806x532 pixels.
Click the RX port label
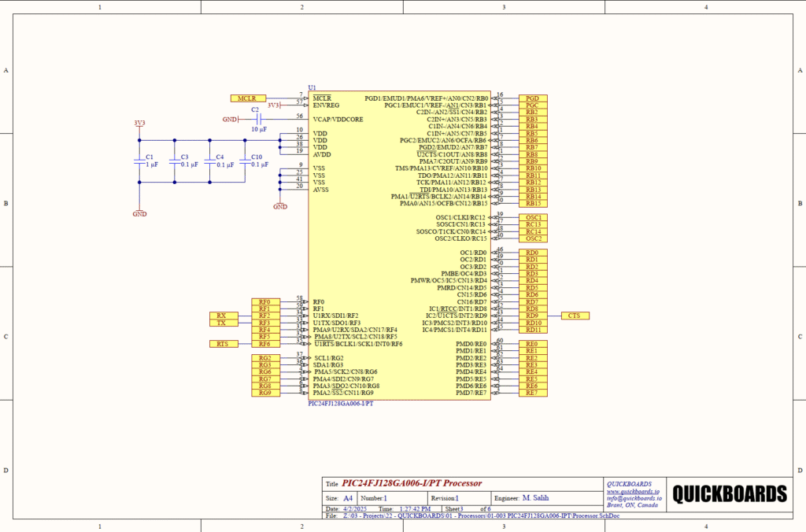[x=222, y=316]
